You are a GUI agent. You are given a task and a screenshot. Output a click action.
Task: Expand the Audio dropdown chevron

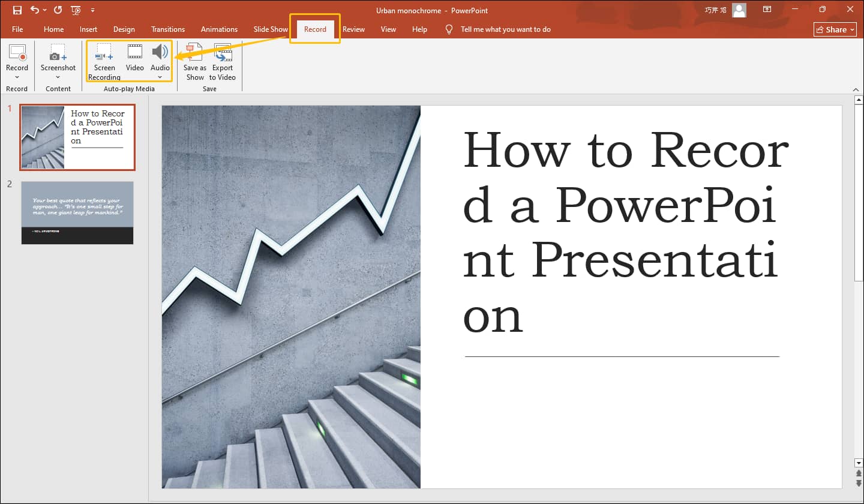160,77
